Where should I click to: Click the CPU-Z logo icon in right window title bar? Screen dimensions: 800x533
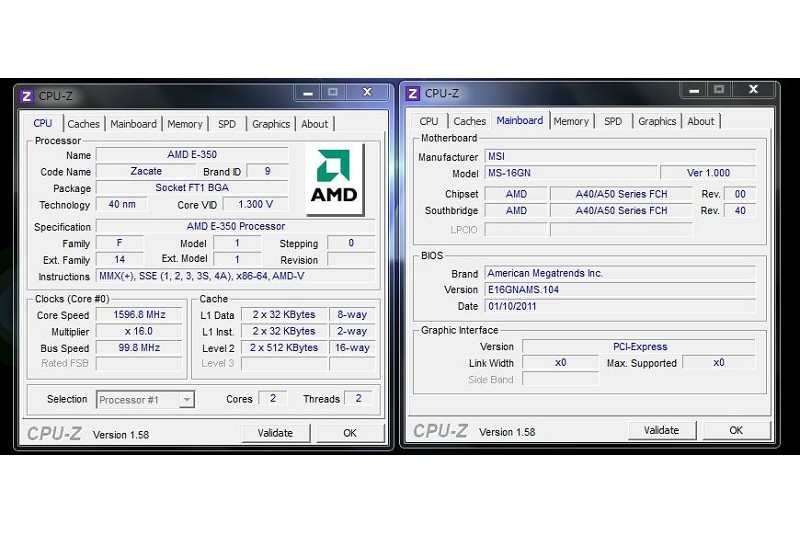412,93
